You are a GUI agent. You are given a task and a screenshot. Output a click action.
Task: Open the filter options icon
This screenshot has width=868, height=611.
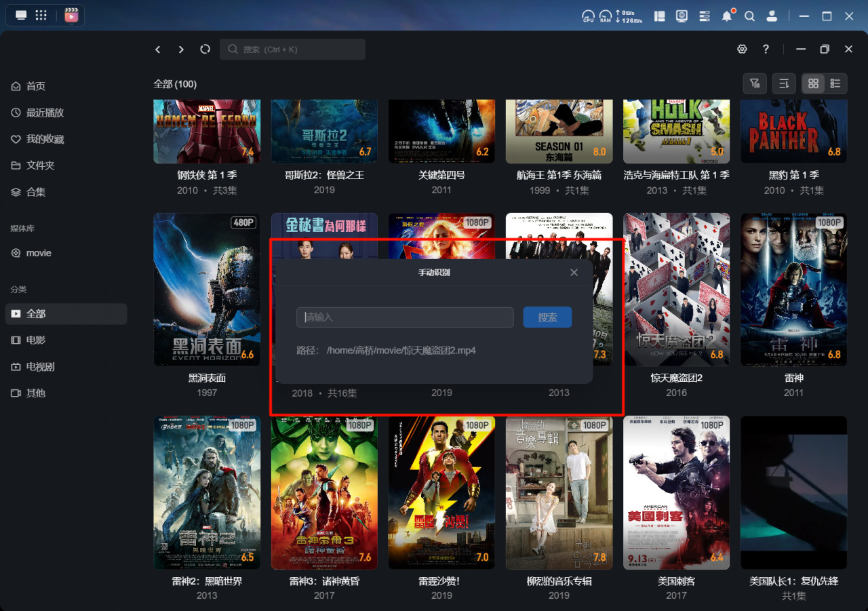point(755,83)
